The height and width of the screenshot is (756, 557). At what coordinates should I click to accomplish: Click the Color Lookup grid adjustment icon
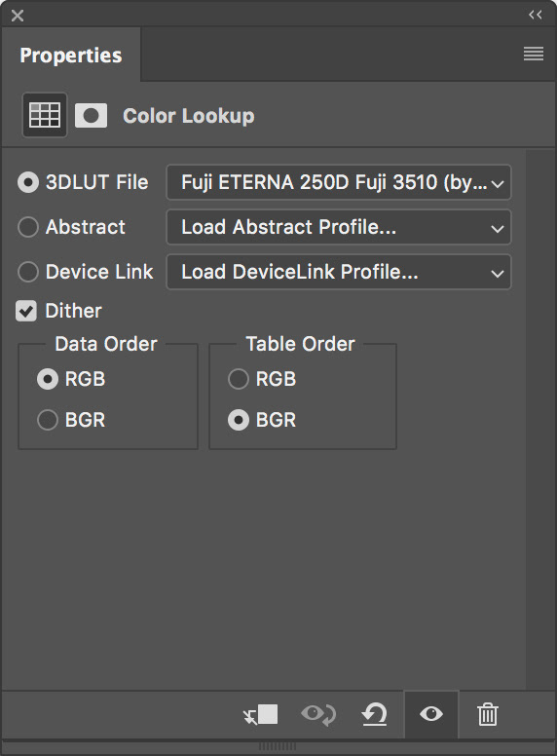45,115
